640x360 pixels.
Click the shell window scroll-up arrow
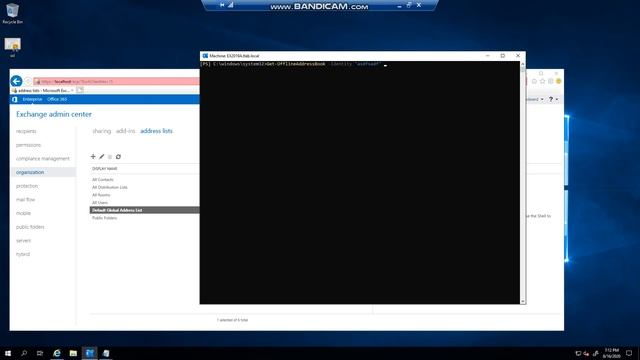coord(523,64)
